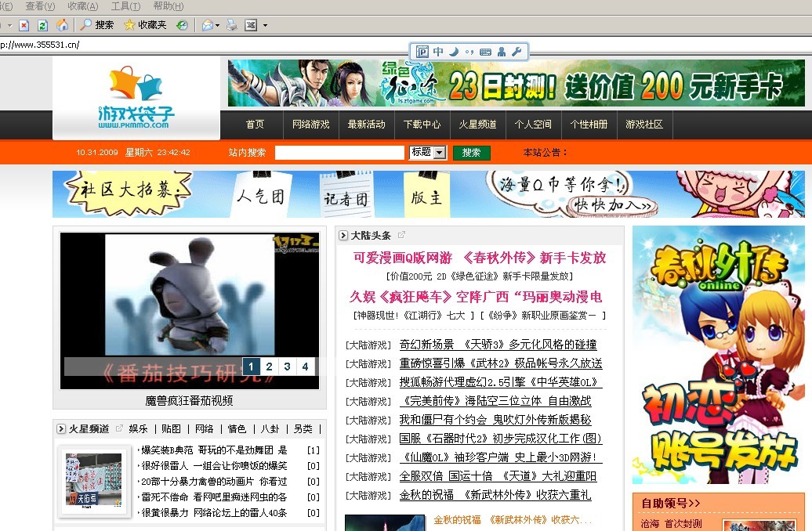
Task: Open 个人空间 nav tab
Action: 533,125
